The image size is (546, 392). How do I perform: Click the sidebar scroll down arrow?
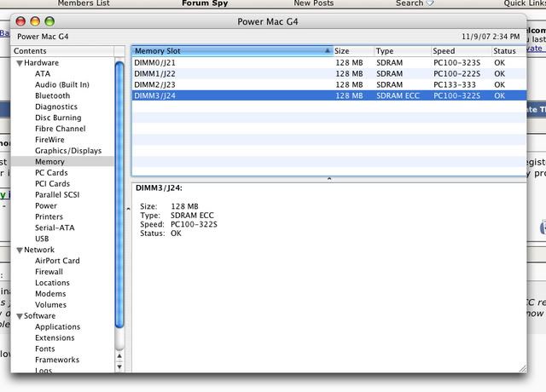(119, 366)
